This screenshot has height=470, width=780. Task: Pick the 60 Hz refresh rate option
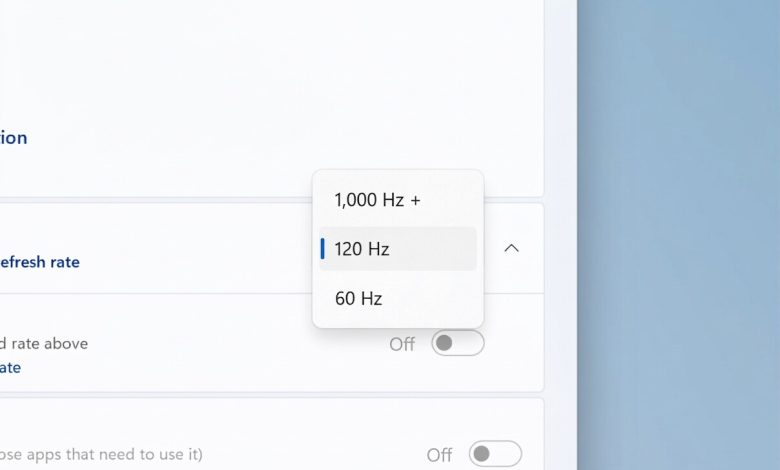(358, 298)
